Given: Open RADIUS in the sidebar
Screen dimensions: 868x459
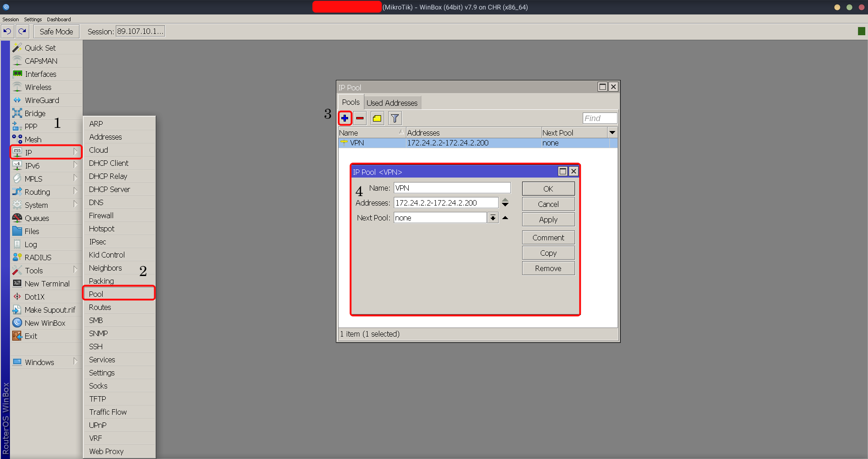Looking at the screenshot, I should click(x=46, y=258).
